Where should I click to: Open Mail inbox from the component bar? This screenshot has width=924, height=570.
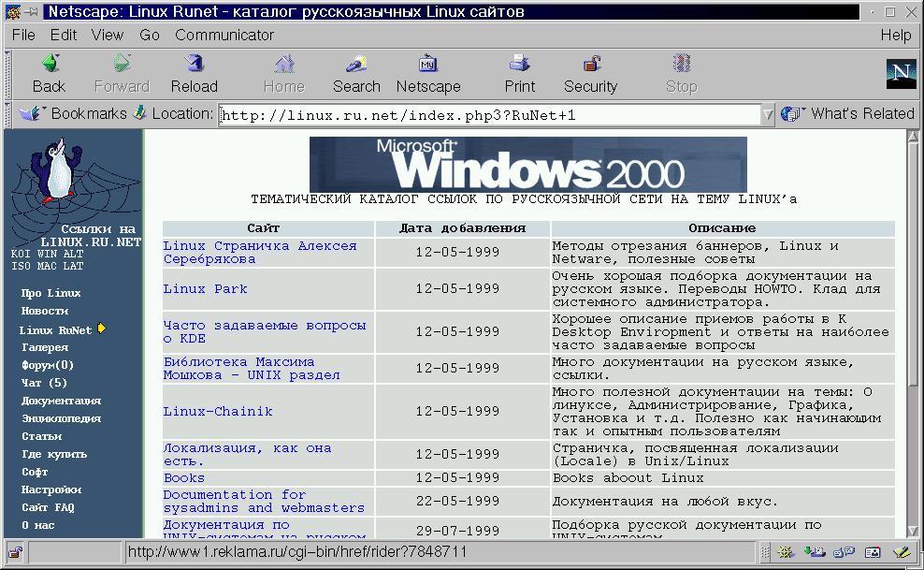[815, 552]
